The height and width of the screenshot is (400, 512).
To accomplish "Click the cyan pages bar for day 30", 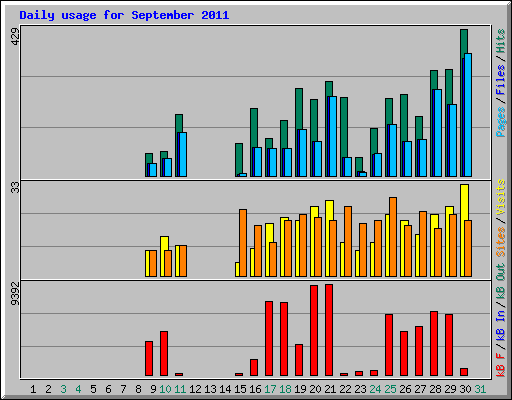I will coord(468,115).
